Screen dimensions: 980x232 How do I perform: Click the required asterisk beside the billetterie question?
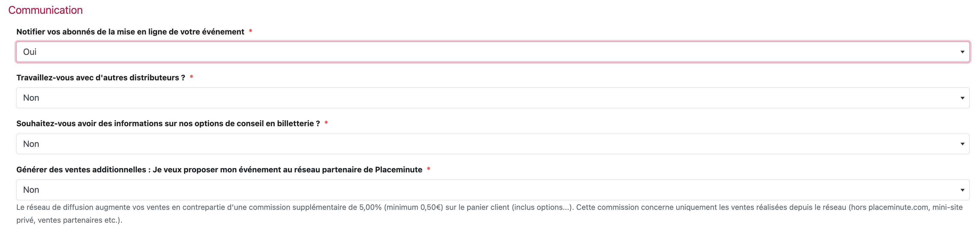pyautogui.click(x=326, y=123)
